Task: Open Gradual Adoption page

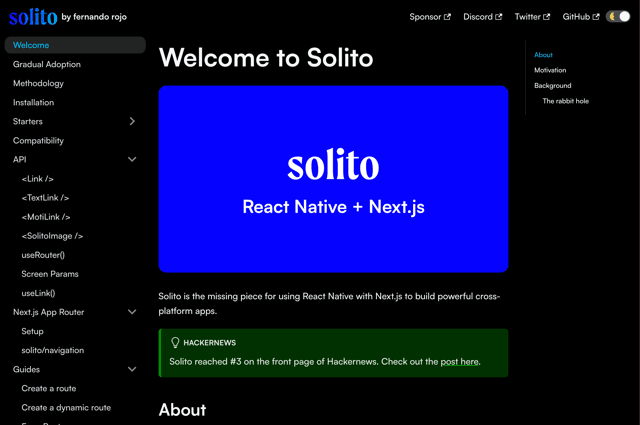Action: coord(47,64)
